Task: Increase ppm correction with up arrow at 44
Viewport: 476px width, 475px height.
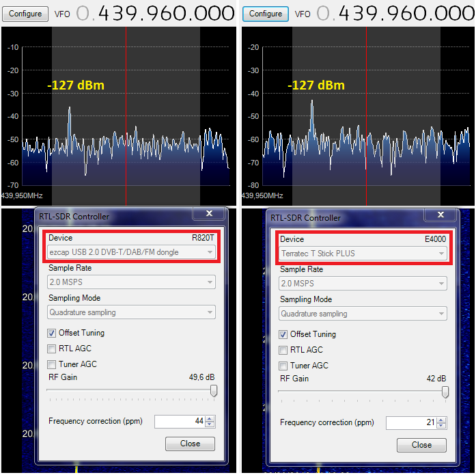Action: [210, 418]
